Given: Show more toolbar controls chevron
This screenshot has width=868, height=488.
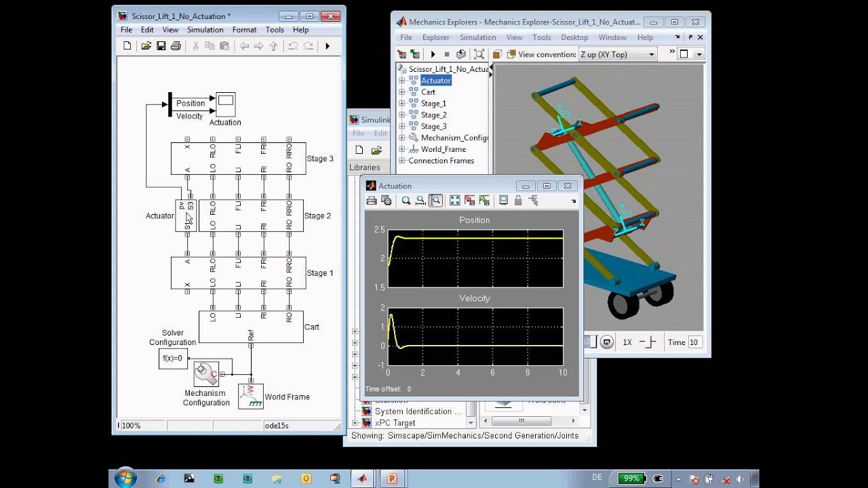Looking at the screenshot, I should pyautogui.click(x=673, y=52).
